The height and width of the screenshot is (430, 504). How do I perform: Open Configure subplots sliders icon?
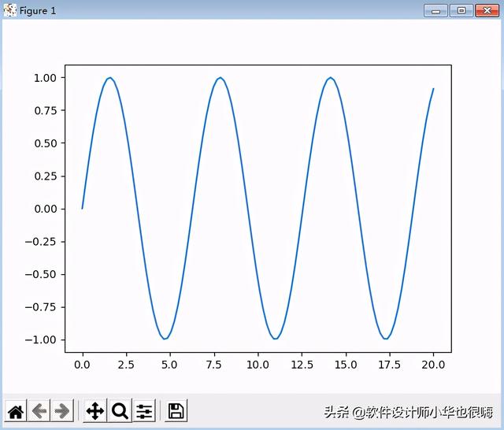click(144, 411)
